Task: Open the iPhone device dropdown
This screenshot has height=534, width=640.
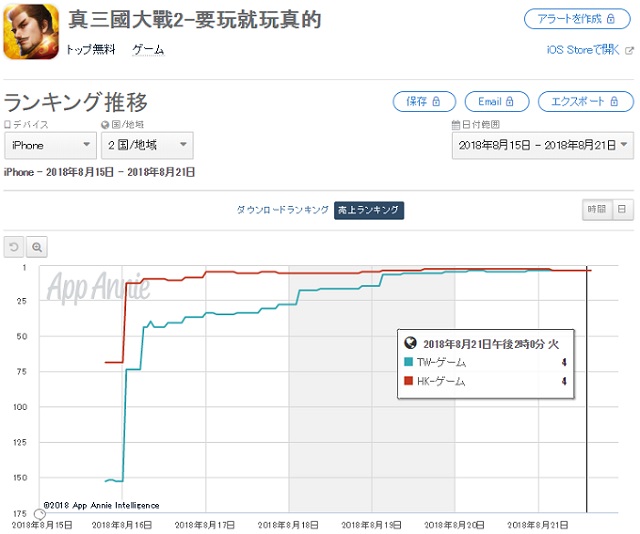Action: 48,145
